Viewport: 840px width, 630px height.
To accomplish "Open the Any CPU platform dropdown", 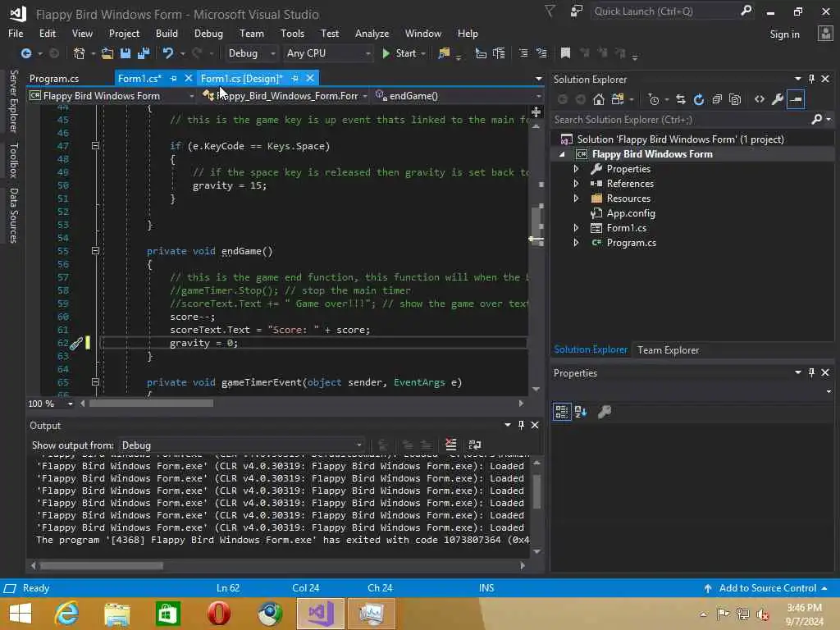I will [x=328, y=53].
